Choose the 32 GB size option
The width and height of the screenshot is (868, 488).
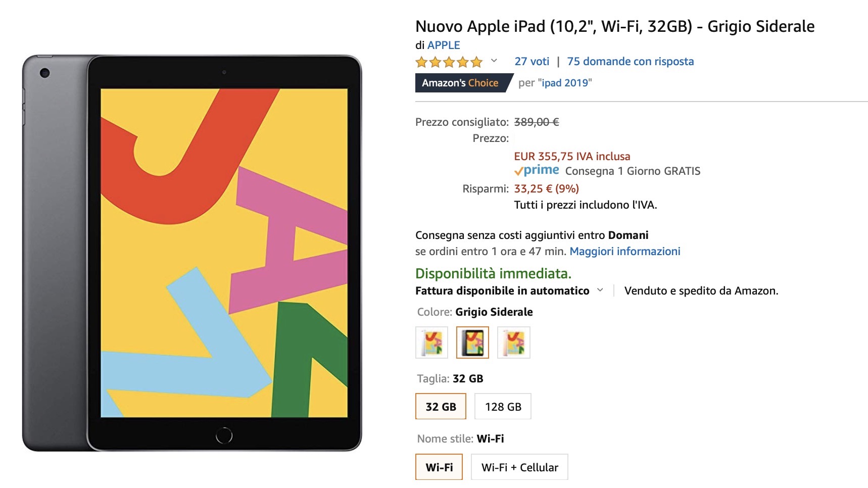441,407
